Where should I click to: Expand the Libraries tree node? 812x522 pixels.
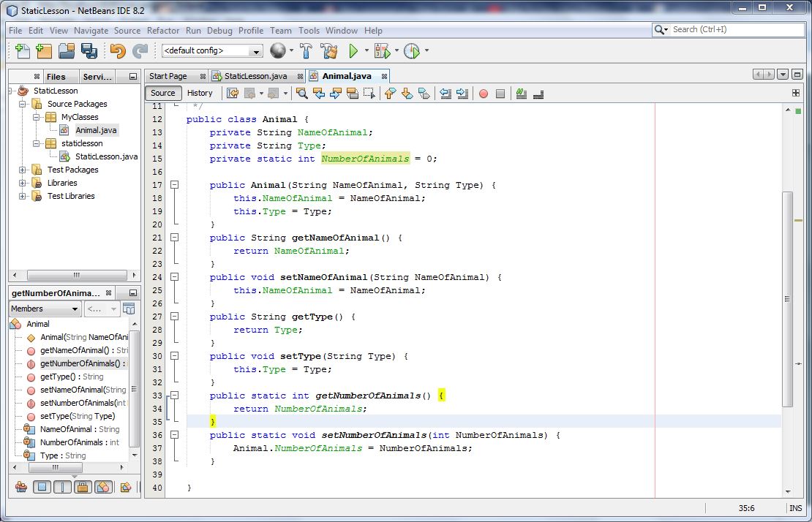click(x=22, y=183)
